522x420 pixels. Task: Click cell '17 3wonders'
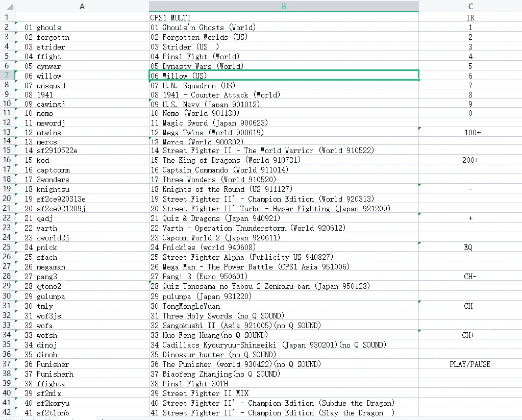[82, 179]
